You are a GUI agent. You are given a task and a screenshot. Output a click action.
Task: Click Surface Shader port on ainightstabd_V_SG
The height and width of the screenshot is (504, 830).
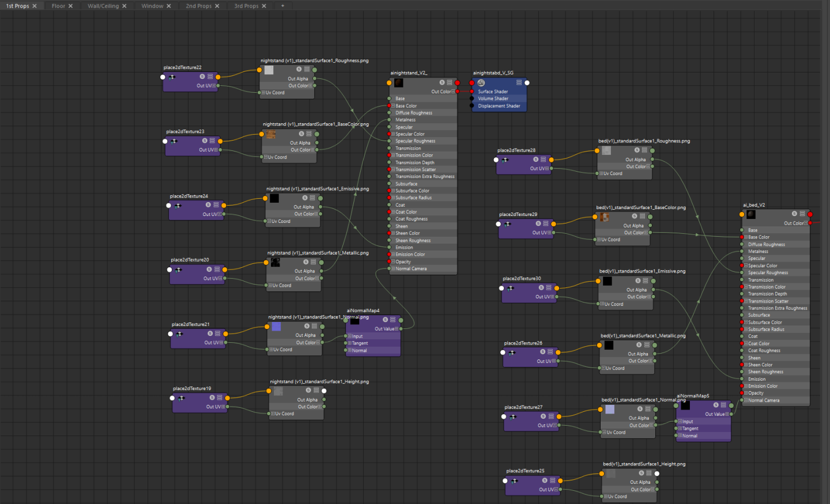coord(472,92)
